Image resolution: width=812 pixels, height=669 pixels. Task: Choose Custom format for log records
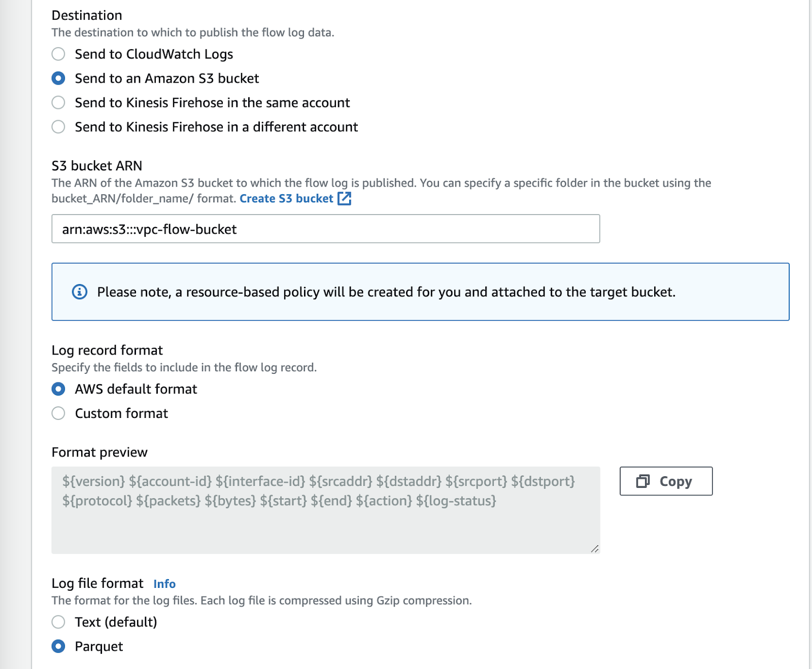point(58,413)
